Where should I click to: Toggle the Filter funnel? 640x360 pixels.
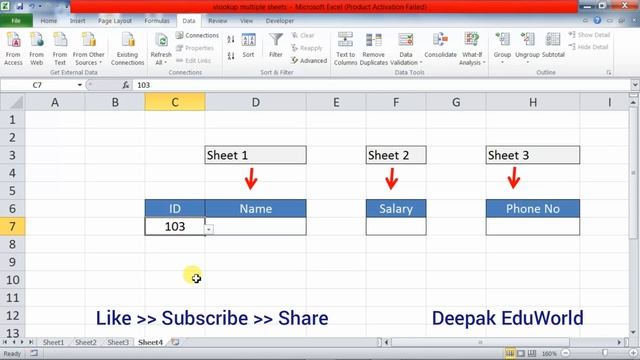[276, 46]
